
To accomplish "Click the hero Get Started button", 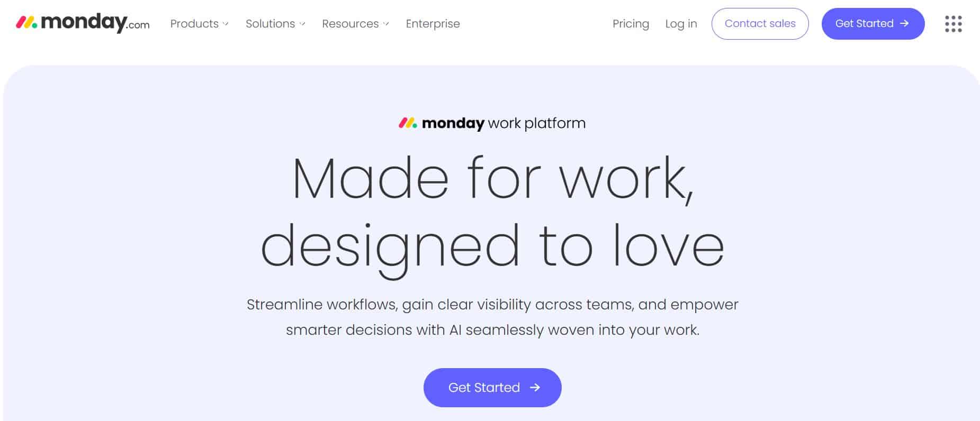I will [x=492, y=387].
